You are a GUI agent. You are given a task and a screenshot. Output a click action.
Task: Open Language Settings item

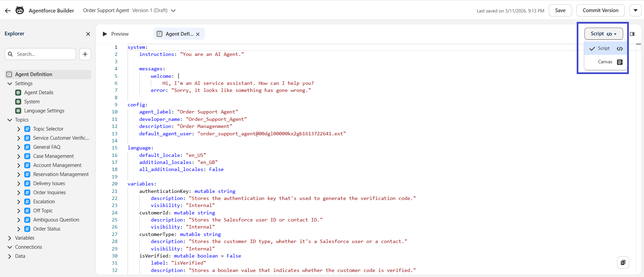click(44, 111)
